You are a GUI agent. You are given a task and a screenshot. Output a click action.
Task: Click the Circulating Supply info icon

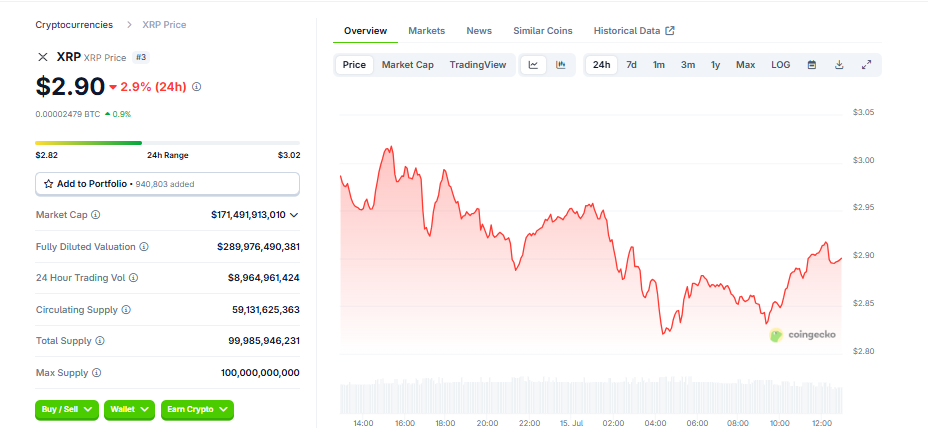pyautogui.click(x=126, y=310)
